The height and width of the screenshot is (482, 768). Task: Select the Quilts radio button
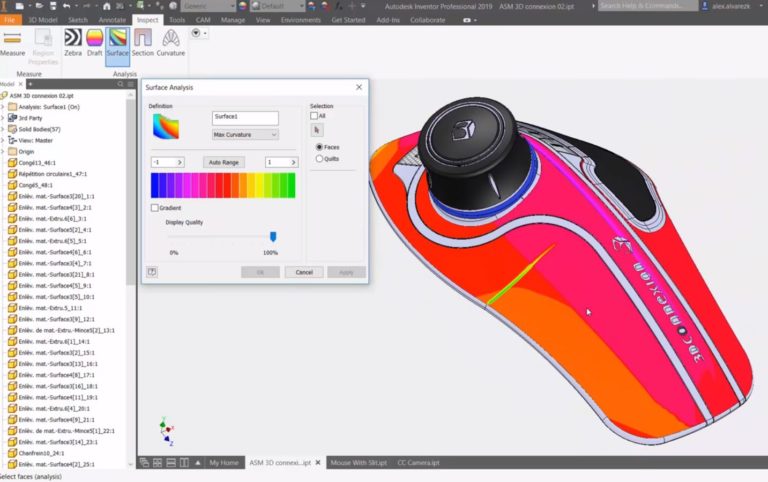coord(319,158)
